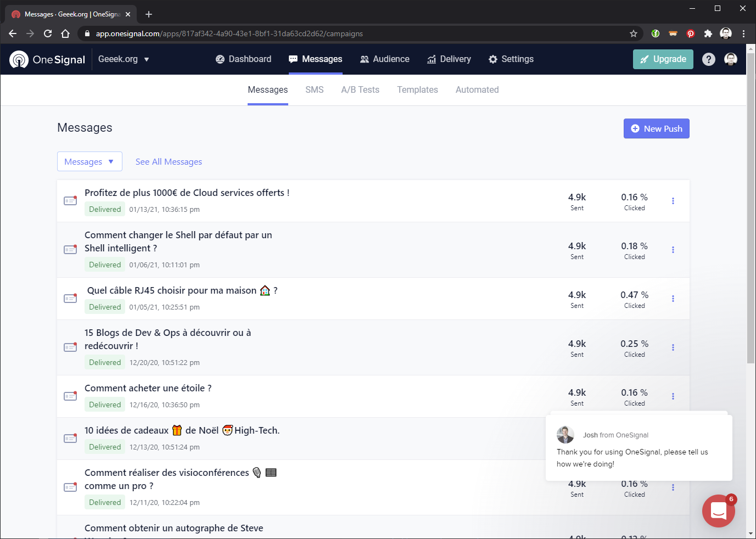Open the Delivery navigation item
756x539 pixels.
pos(449,59)
